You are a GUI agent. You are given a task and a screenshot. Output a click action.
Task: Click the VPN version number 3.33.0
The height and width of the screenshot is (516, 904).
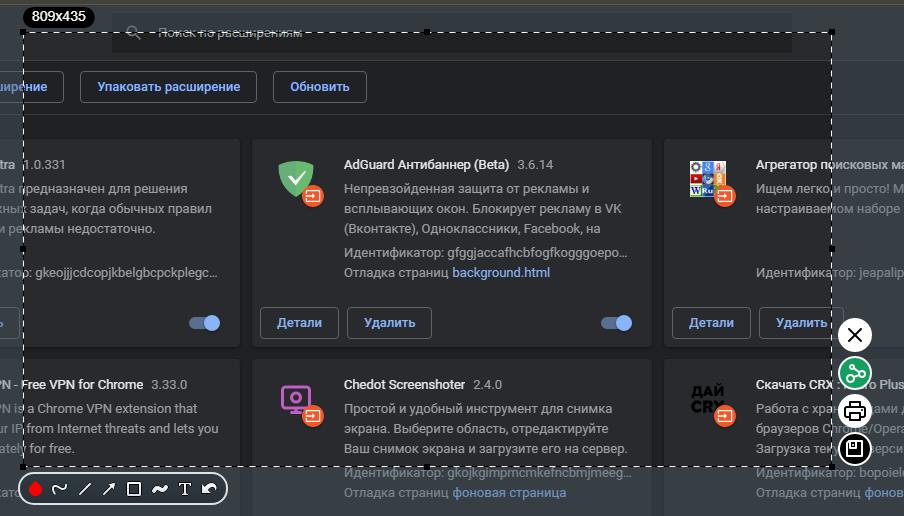point(169,385)
